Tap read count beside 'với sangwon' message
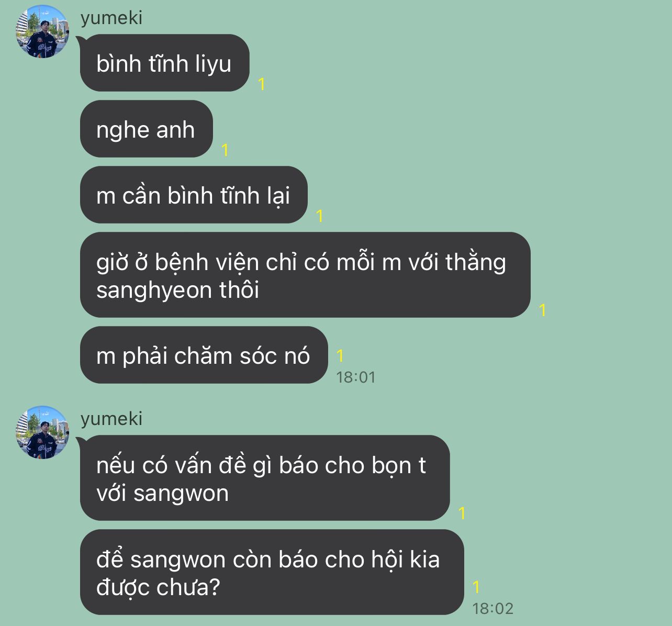 pos(462,513)
